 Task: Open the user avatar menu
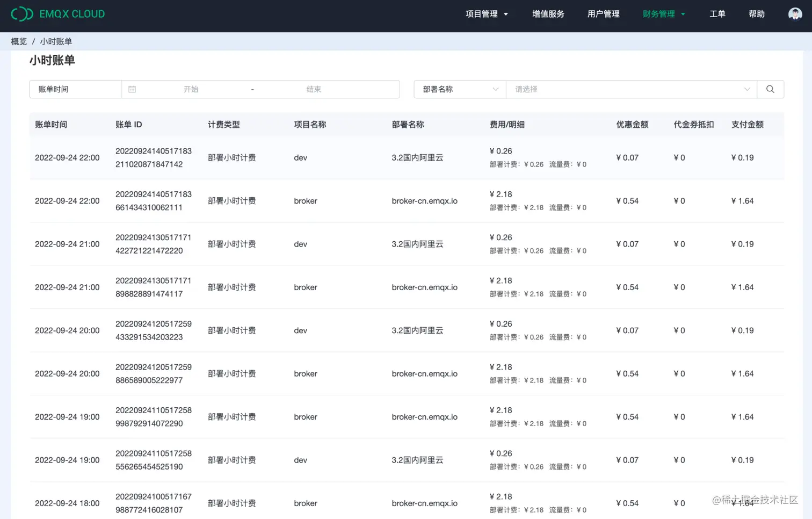tap(795, 13)
